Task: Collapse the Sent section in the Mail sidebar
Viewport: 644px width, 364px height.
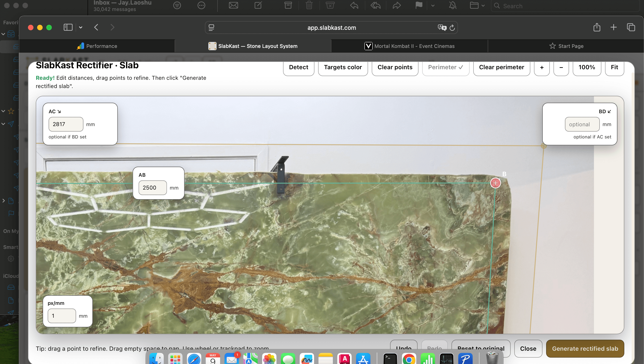Action: (x=3, y=124)
